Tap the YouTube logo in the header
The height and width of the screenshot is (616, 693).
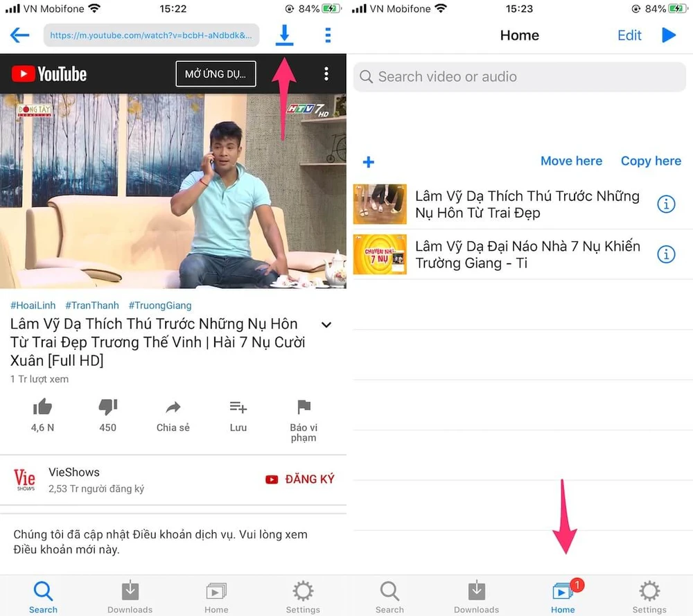click(x=49, y=73)
